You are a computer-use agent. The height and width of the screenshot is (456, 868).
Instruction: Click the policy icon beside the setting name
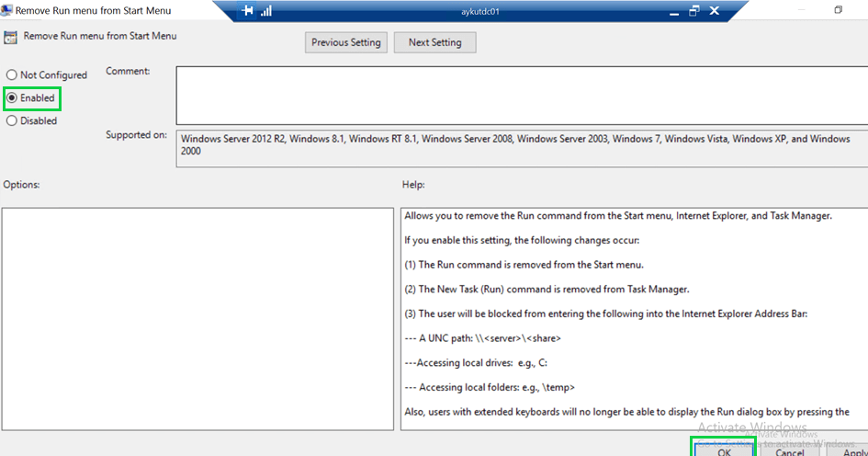10,38
